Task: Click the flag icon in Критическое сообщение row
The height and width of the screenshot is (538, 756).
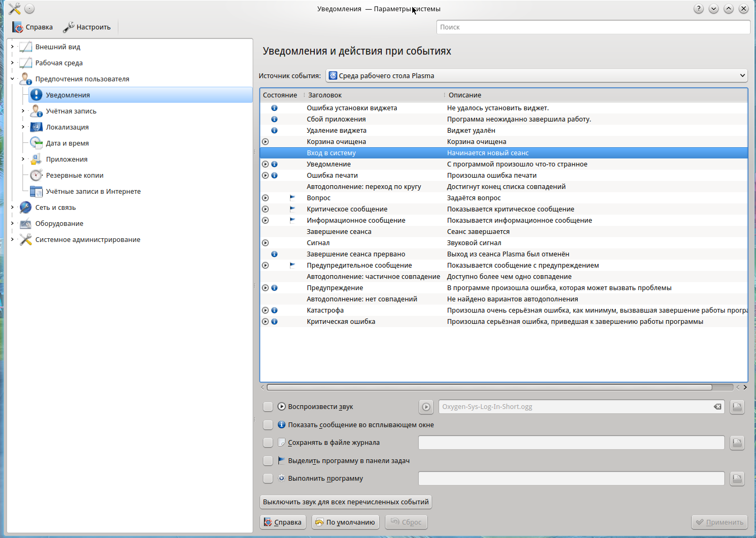Action: (292, 209)
